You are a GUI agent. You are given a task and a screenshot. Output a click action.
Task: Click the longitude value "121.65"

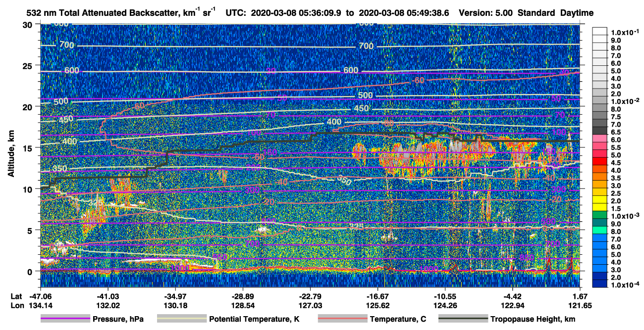coord(580,306)
